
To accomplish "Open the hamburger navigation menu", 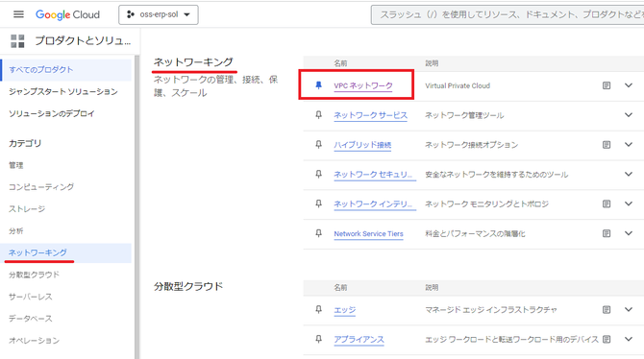I will pos(18,14).
